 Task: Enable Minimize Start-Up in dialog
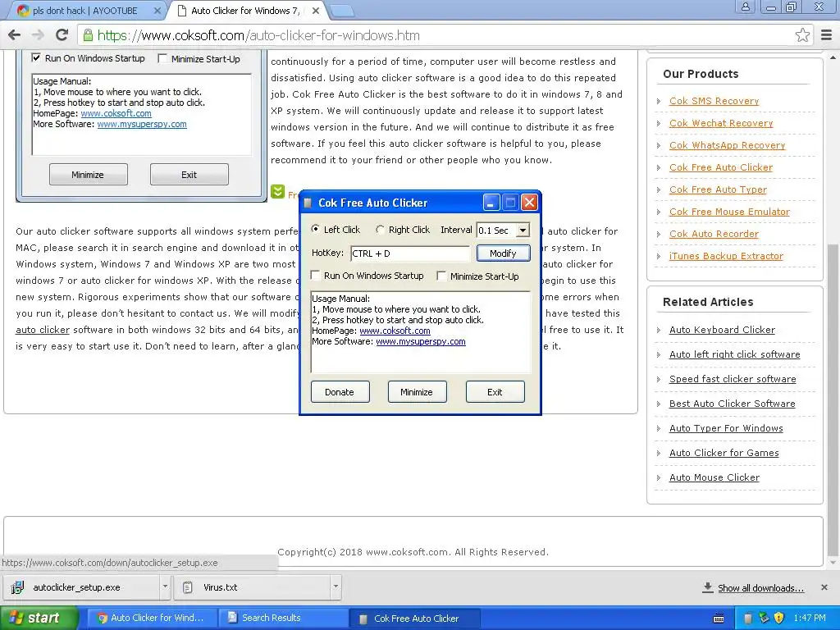[441, 276]
